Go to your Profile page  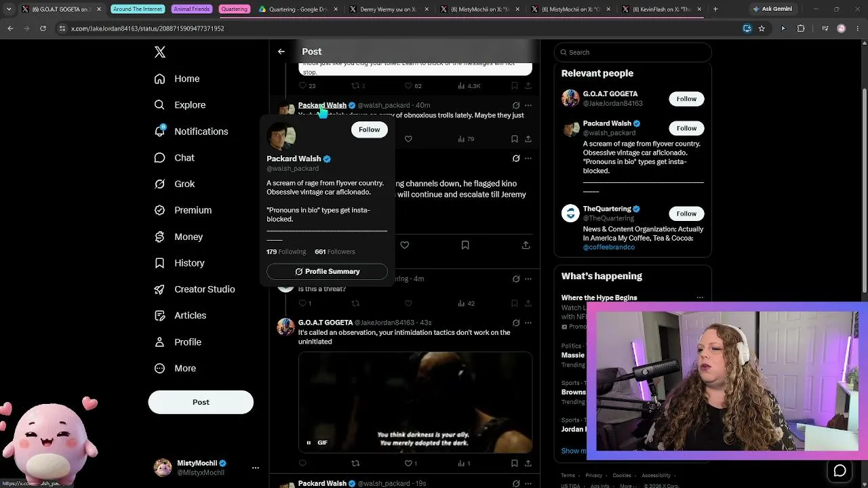coord(178,342)
